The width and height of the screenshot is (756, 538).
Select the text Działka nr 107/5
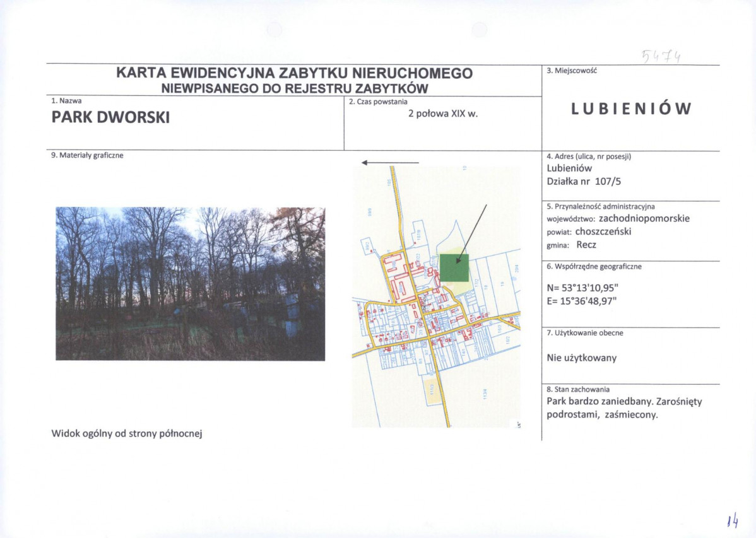[x=584, y=182]
